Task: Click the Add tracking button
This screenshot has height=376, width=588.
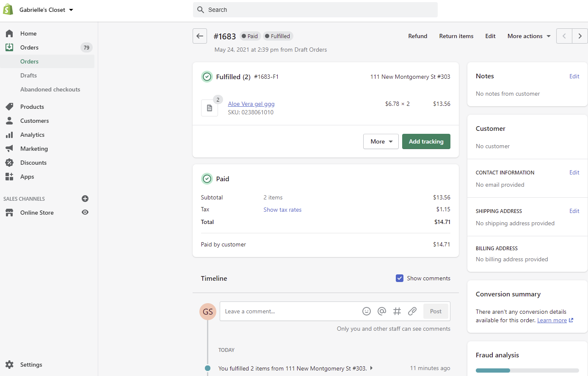Action: pyautogui.click(x=426, y=141)
